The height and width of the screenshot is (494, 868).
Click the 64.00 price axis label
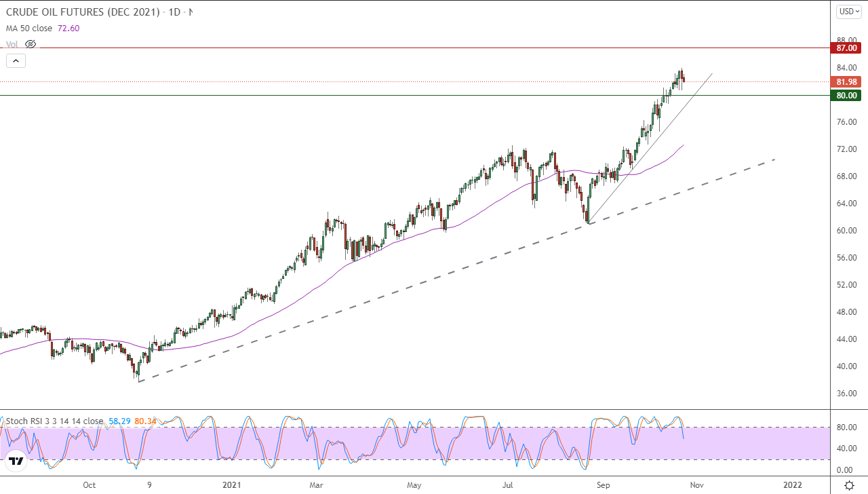click(x=846, y=204)
